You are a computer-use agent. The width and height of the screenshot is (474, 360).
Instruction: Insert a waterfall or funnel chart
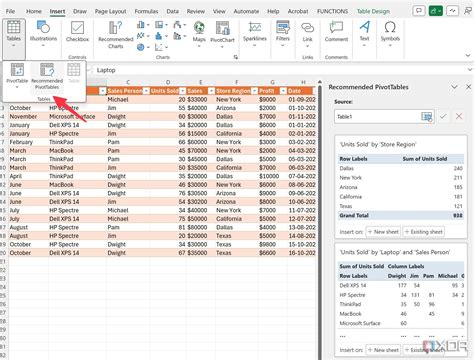coord(179,25)
